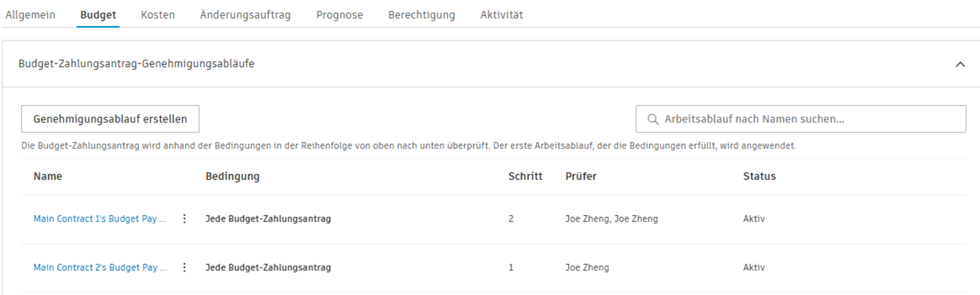Open Main Contract 1's Budget Pay workflow
Image resolution: width=980 pixels, height=295 pixels.
pyautogui.click(x=100, y=219)
